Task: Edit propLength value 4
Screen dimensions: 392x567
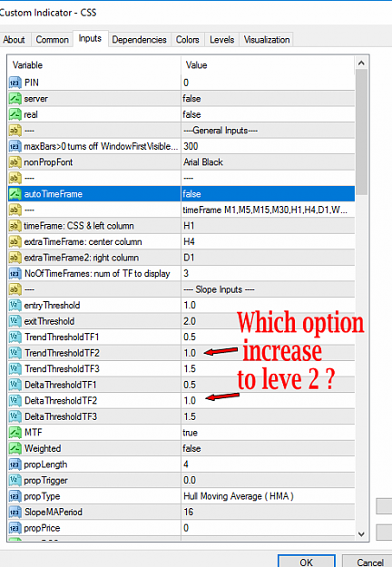Action: point(268,464)
